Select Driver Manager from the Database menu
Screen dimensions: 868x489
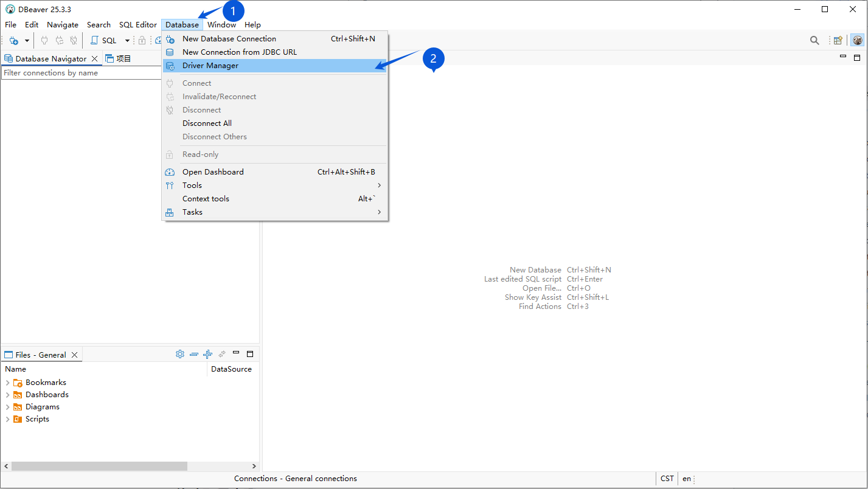point(275,66)
